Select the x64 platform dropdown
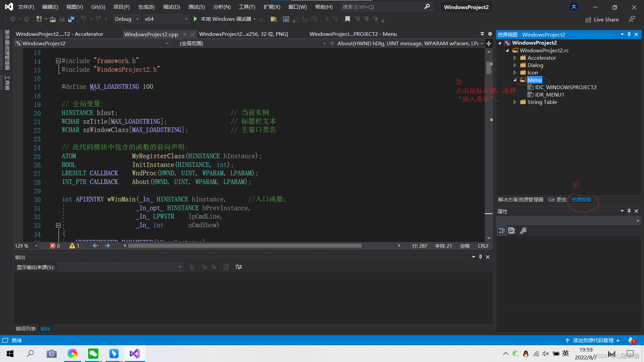This screenshot has height=362, width=644. 165,19
